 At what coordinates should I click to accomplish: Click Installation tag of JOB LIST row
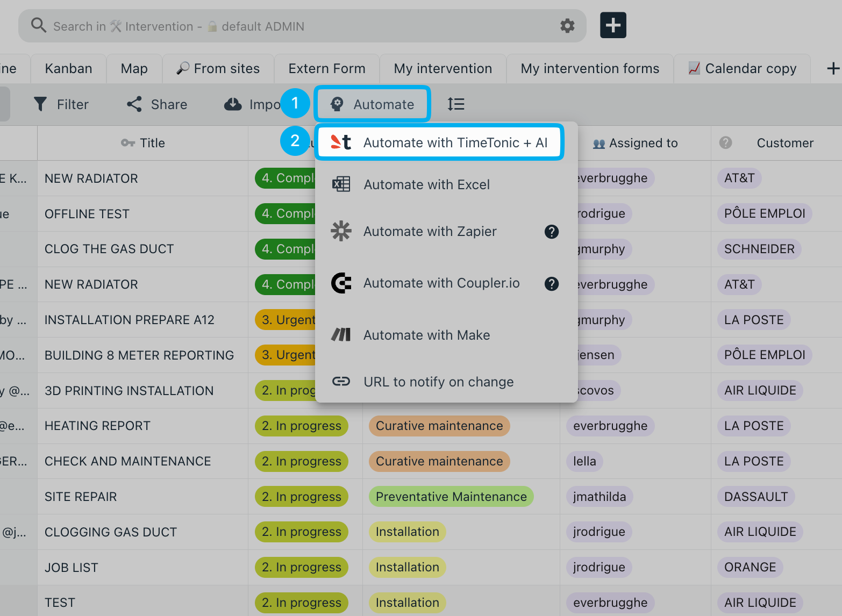[x=408, y=567]
